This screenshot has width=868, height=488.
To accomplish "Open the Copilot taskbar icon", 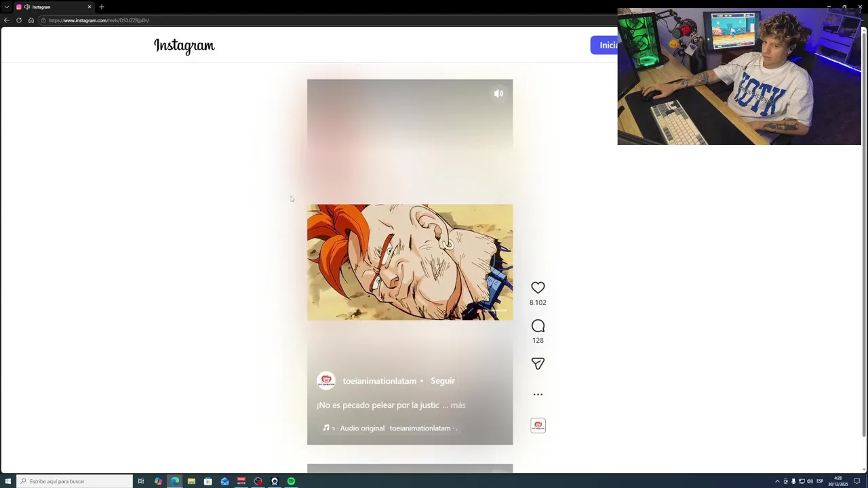I will 158,481.
